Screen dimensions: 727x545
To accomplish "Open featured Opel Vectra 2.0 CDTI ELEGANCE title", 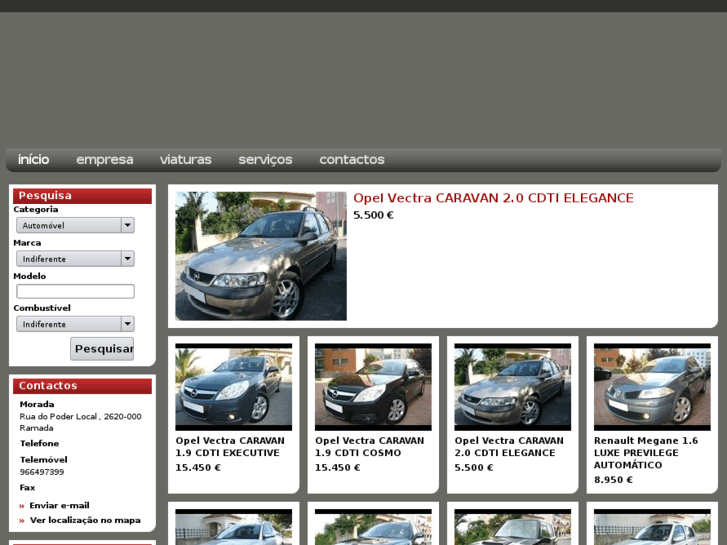I will tap(493, 198).
